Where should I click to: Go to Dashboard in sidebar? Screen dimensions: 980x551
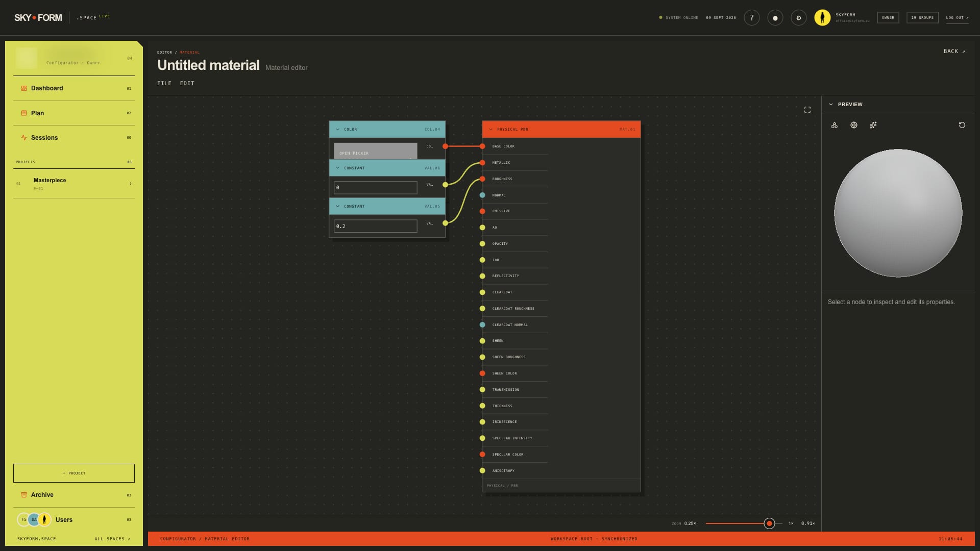coord(74,88)
